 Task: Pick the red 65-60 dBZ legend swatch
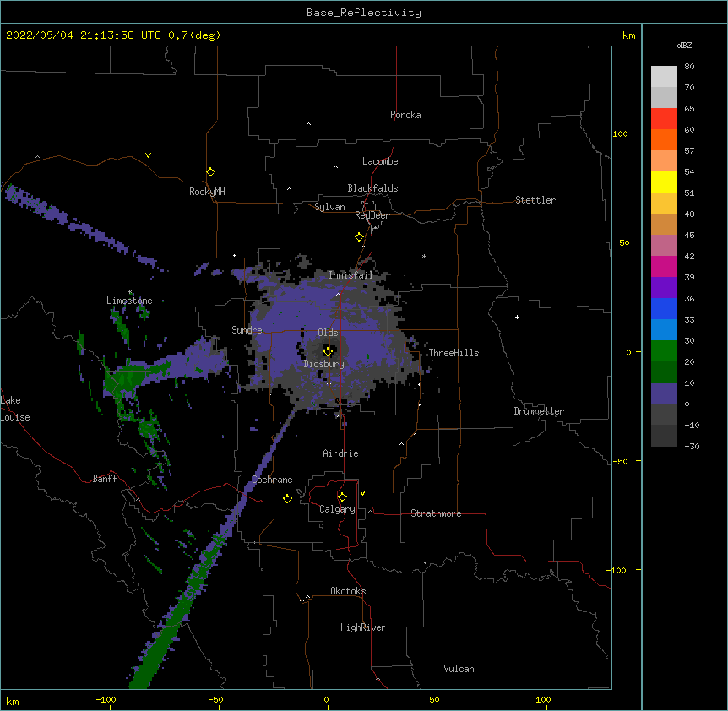click(664, 118)
